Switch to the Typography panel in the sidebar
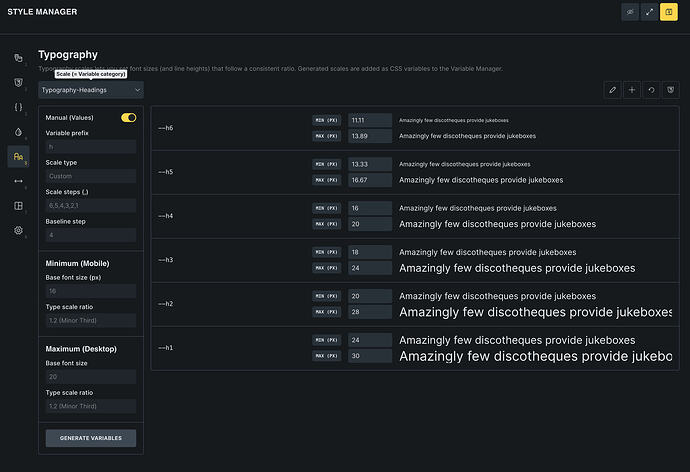This screenshot has width=690, height=472. tap(18, 156)
